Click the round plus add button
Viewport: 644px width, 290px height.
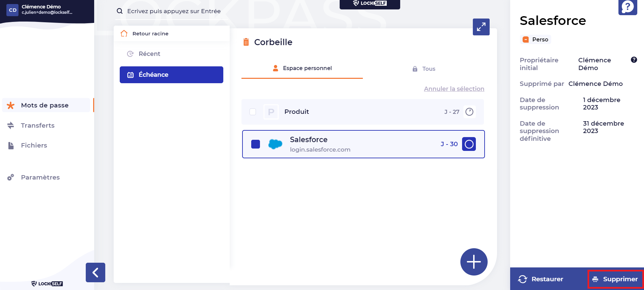point(474,262)
